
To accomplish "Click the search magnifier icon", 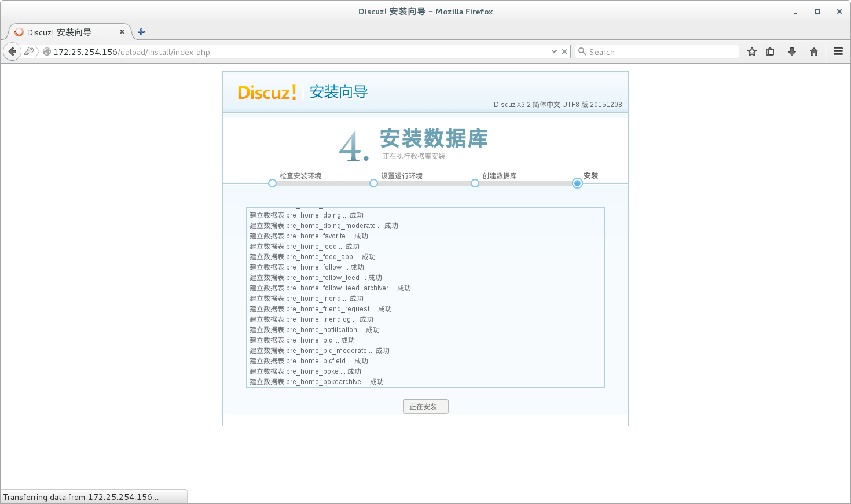I will pyautogui.click(x=582, y=51).
